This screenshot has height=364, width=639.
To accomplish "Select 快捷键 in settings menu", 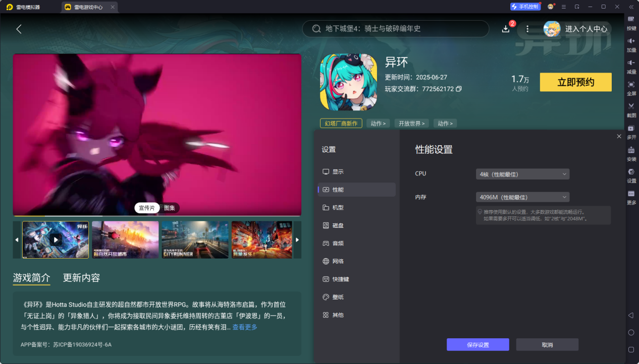I will coord(357,279).
